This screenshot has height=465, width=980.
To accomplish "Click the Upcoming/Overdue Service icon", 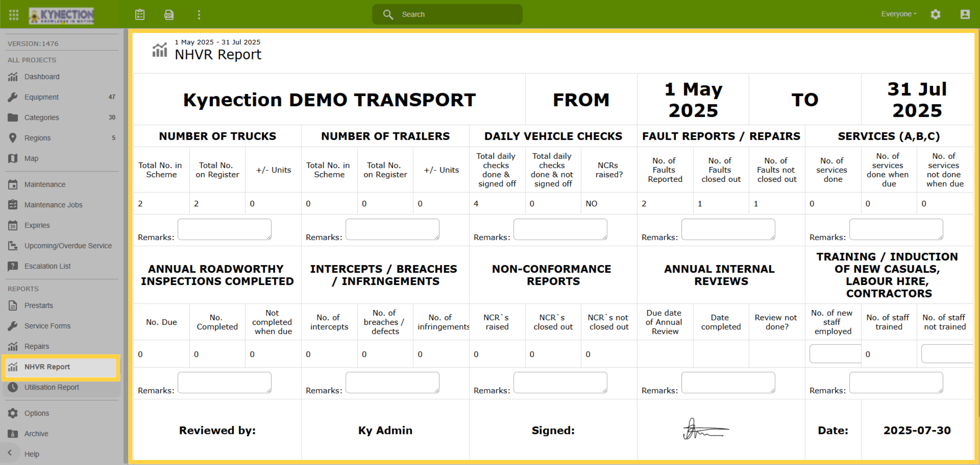I will pyautogui.click(x=13, y=246).
